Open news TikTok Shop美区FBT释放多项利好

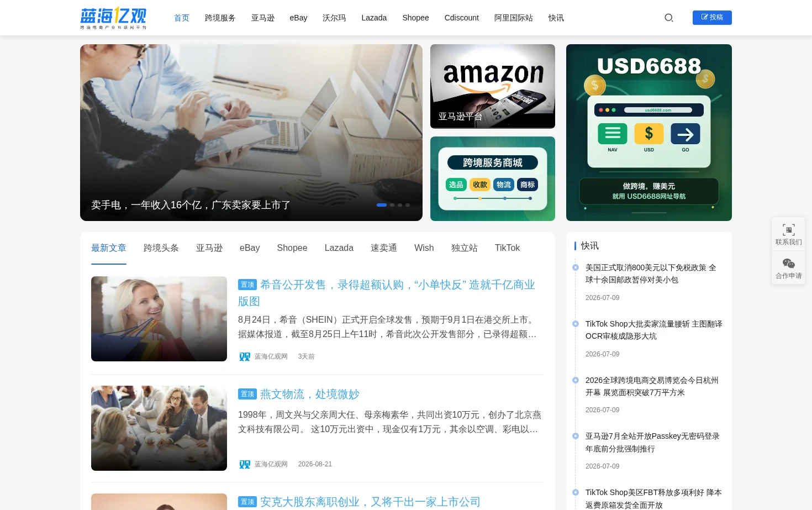point(653,498)
